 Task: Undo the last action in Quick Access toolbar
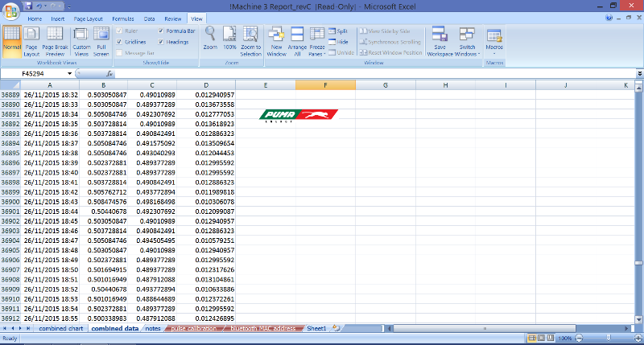coord(39,6)
